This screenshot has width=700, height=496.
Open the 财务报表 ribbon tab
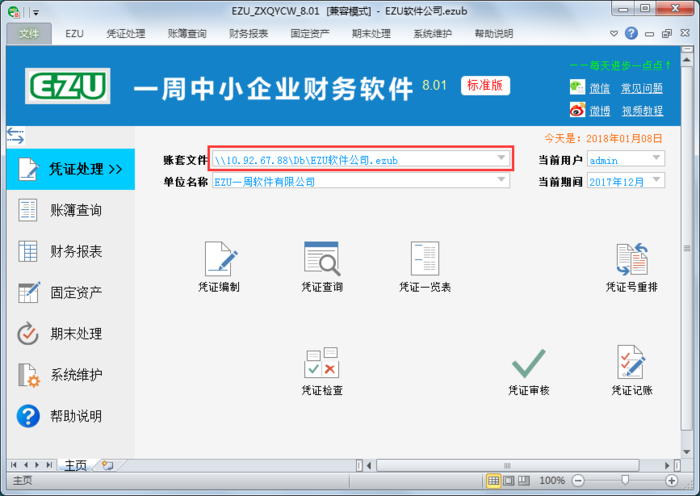pos(248,33)
